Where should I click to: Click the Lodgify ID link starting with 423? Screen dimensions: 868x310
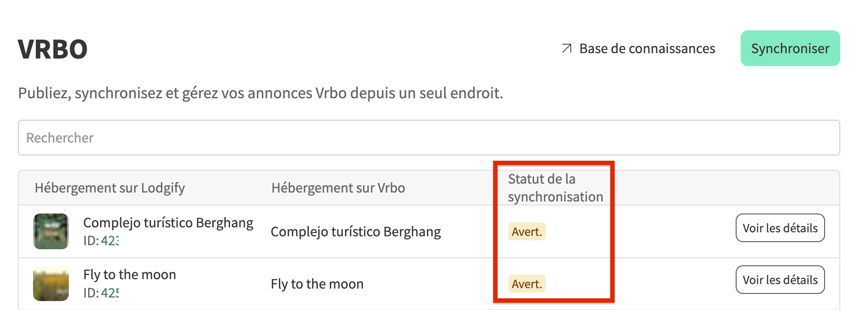tap(110, 241)
